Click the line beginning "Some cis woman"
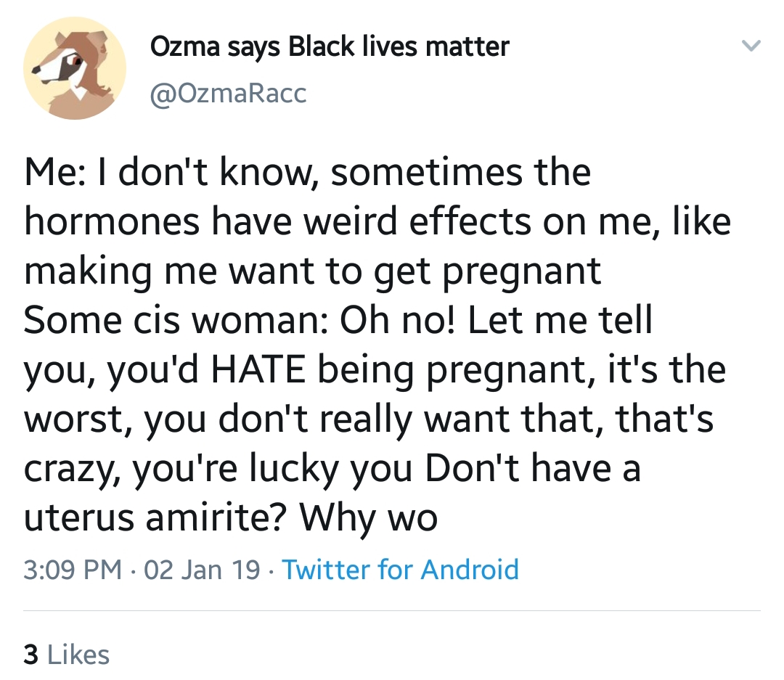The image size is (784, 680). (338, 320)
